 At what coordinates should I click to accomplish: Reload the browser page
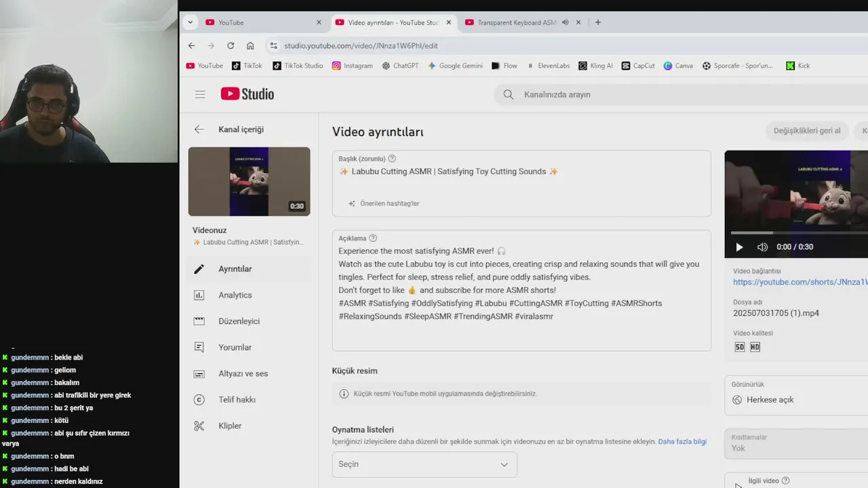click(x=231, y=45)
